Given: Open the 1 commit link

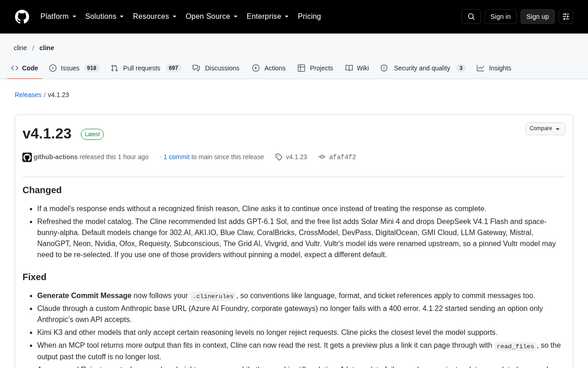Looking at the screenshot, I should pyautogui.click(x=176, y=157).
